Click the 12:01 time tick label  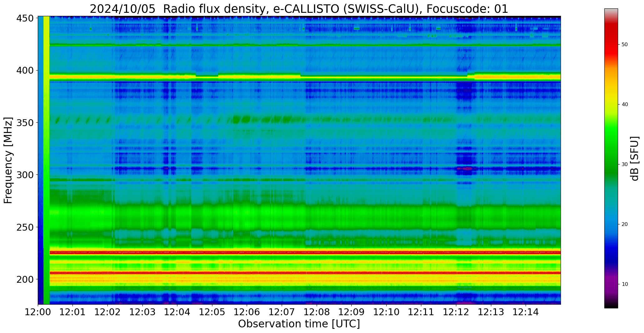tap(73, 312)
